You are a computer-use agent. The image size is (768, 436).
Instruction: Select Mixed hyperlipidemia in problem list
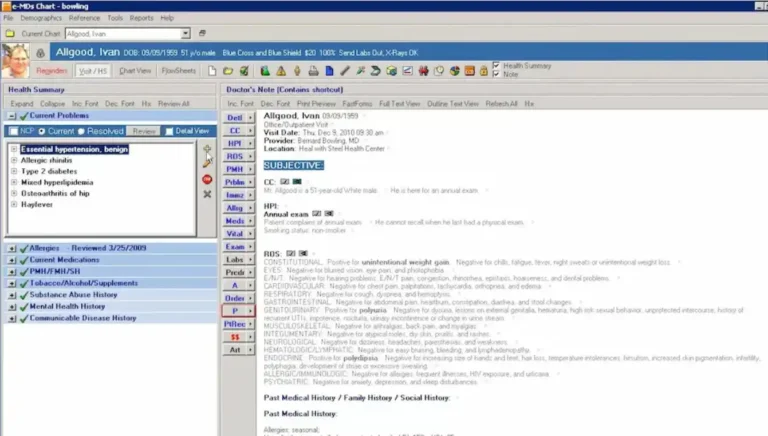click(57, 182)
